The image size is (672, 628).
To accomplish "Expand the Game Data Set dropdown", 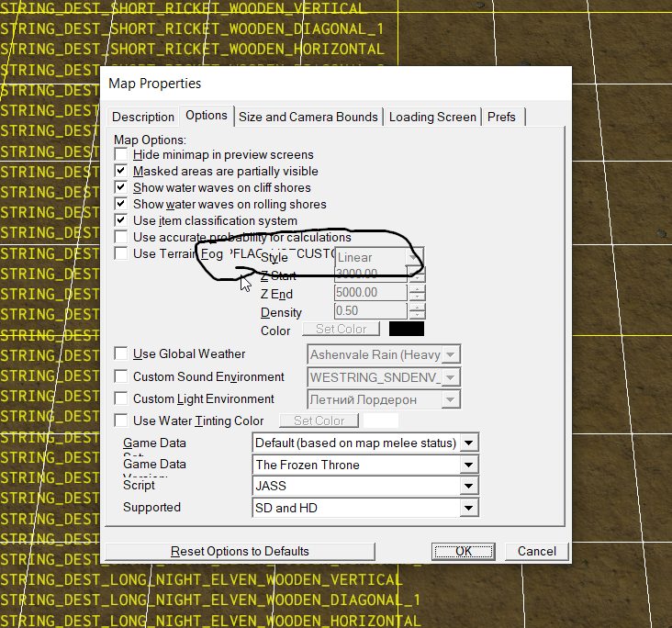I will (x=365, y=443).
